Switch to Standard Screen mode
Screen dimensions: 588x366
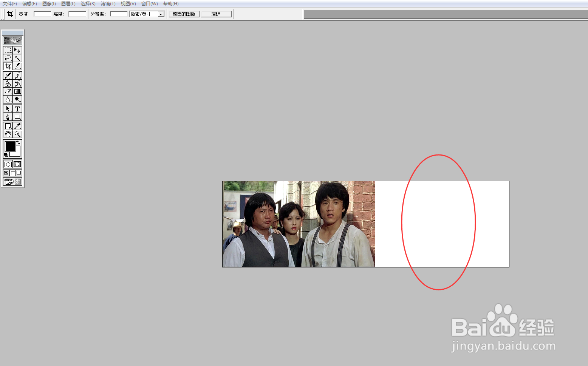(6, 173)
